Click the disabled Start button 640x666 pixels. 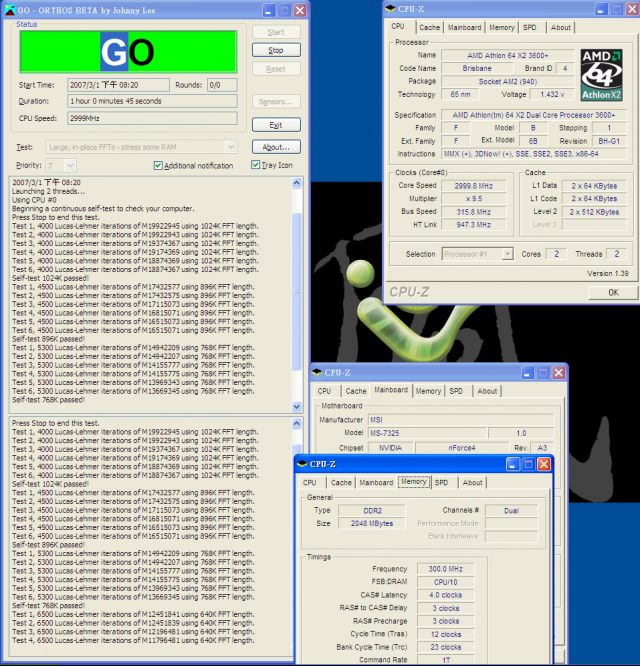coord(276,32)
